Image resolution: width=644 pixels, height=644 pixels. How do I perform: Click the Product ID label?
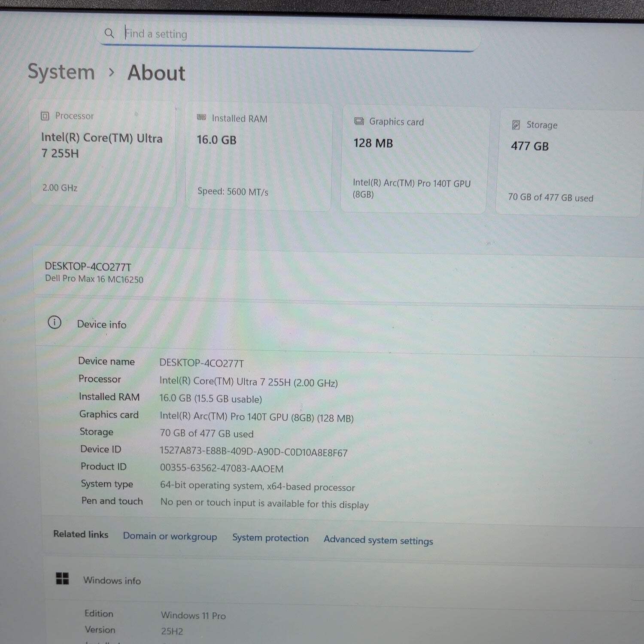pyautogui.click(x=103, y=466)
